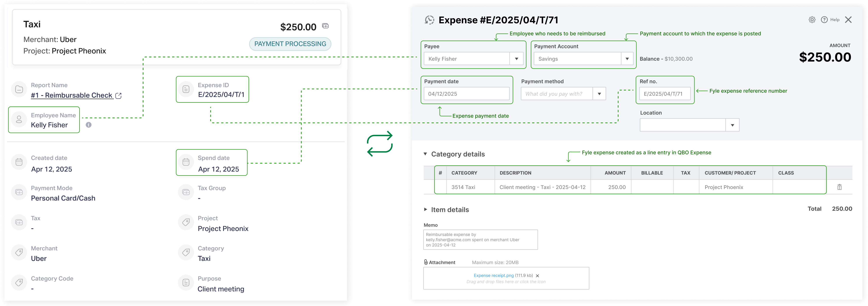Click the Spend date calendar icon
This screenshot has height=306, width=868.
pyautogui.click(x=186, y=162)
